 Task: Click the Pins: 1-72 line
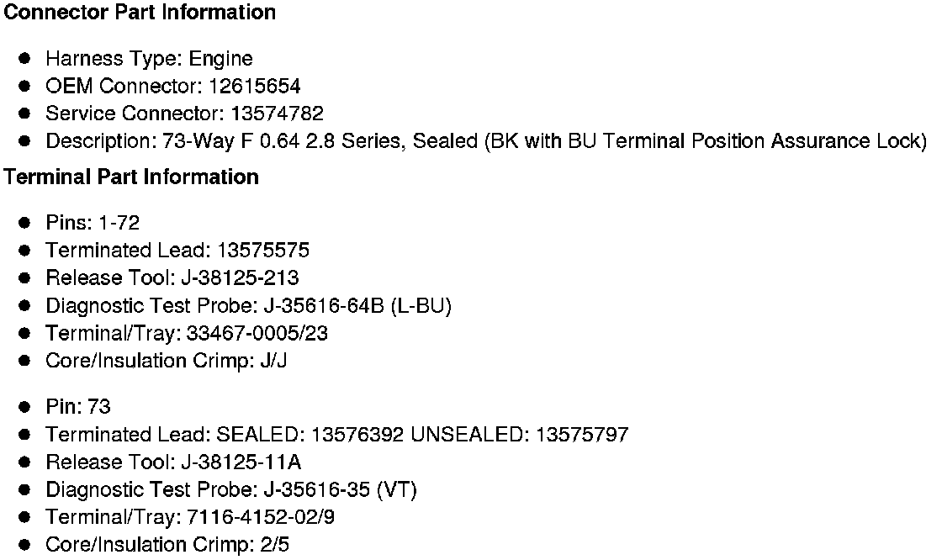coord(93,223)
